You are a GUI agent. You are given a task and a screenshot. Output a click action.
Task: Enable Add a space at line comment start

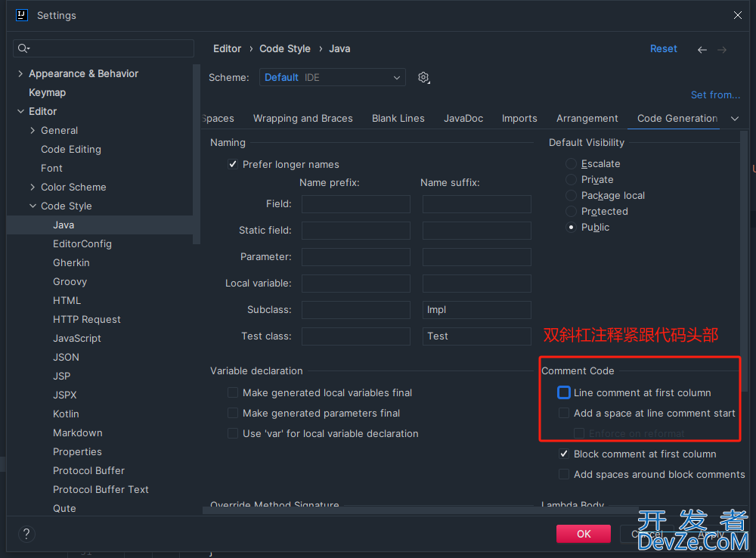click(x=564, y=413)
